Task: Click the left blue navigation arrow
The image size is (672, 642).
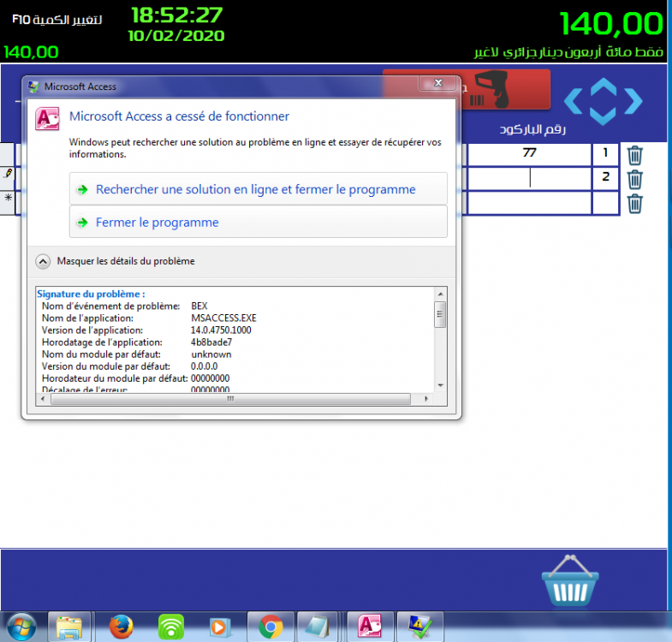Action: point(574,101)
